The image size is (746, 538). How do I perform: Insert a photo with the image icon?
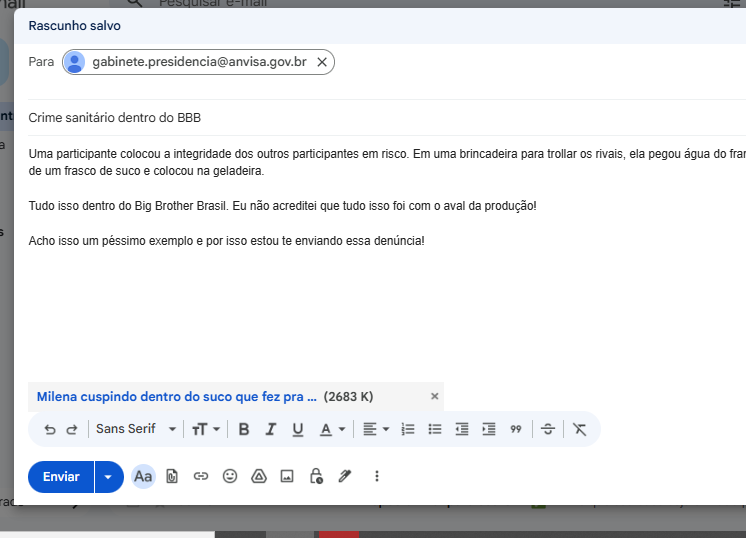tap(287, 476)
